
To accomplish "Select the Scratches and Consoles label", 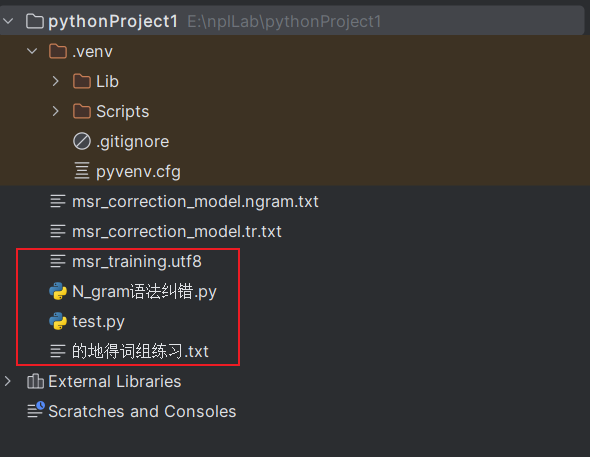I will [x=142, y=411].
